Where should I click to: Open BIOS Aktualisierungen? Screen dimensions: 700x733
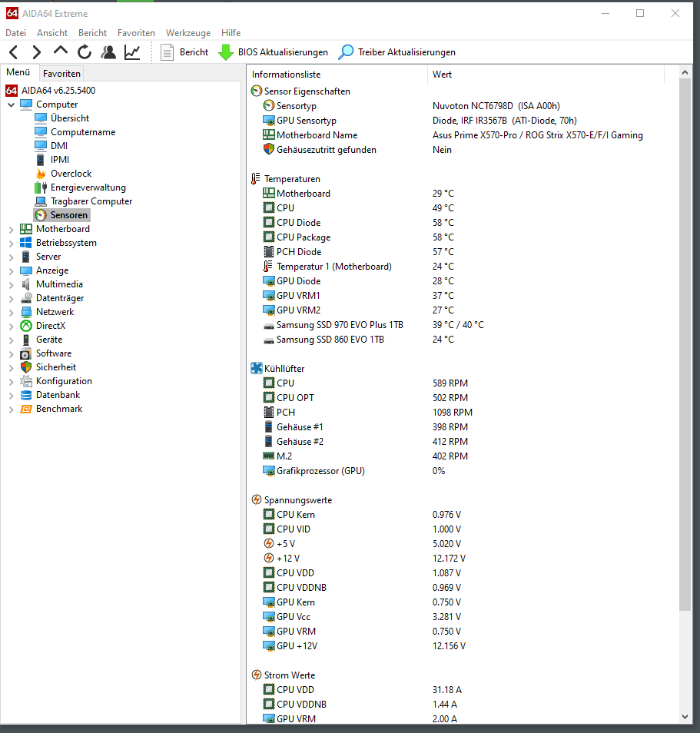(x=273, y=52)
